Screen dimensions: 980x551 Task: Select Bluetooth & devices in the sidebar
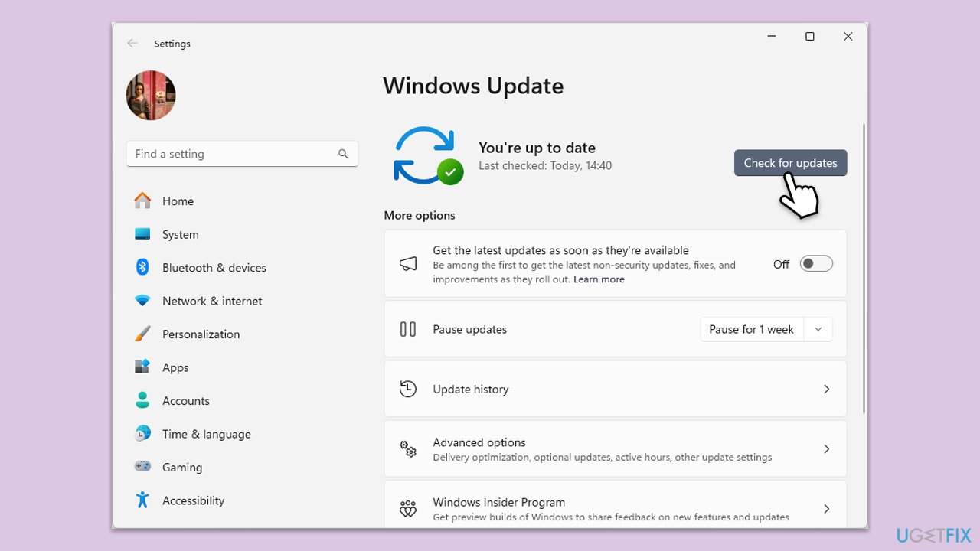214,267
